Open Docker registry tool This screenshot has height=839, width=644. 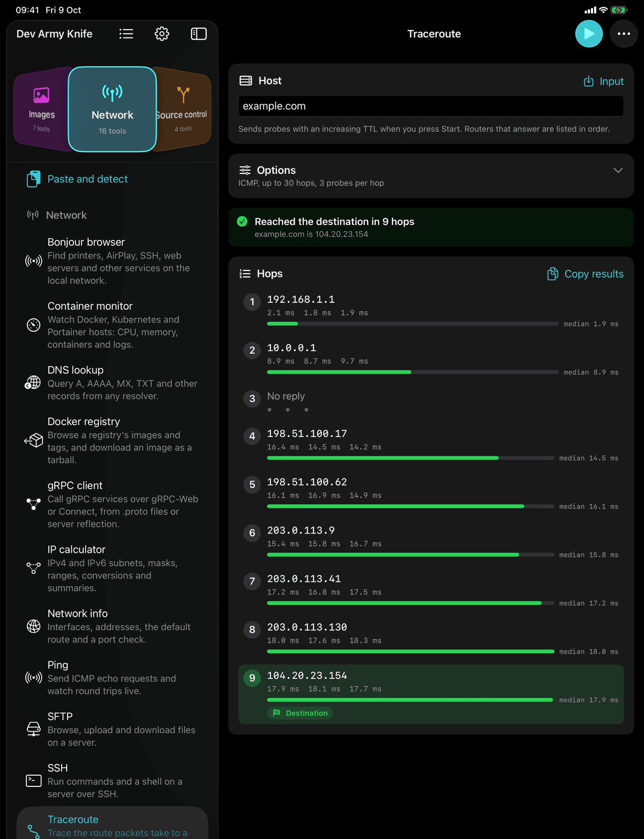(x=112, y=440)
